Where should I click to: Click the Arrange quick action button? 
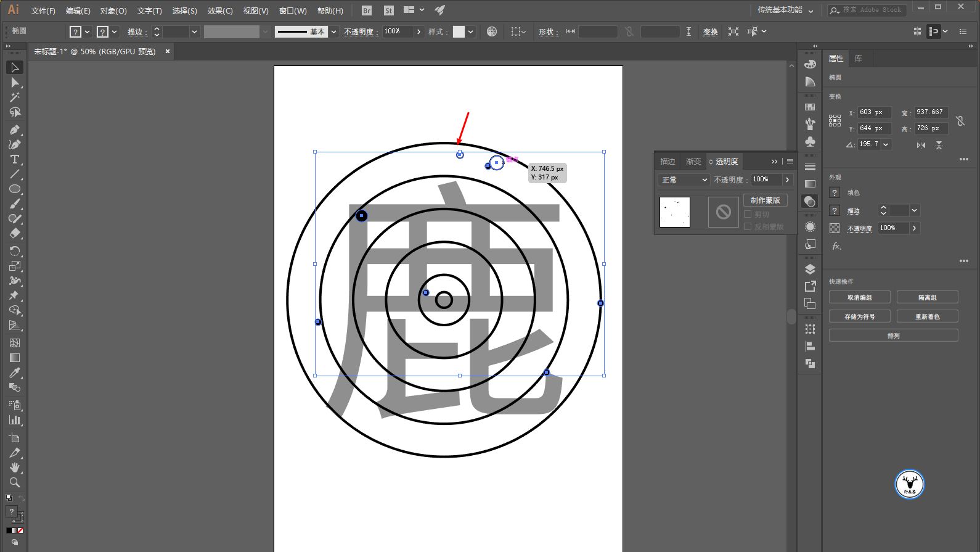[x=893, y=336]
